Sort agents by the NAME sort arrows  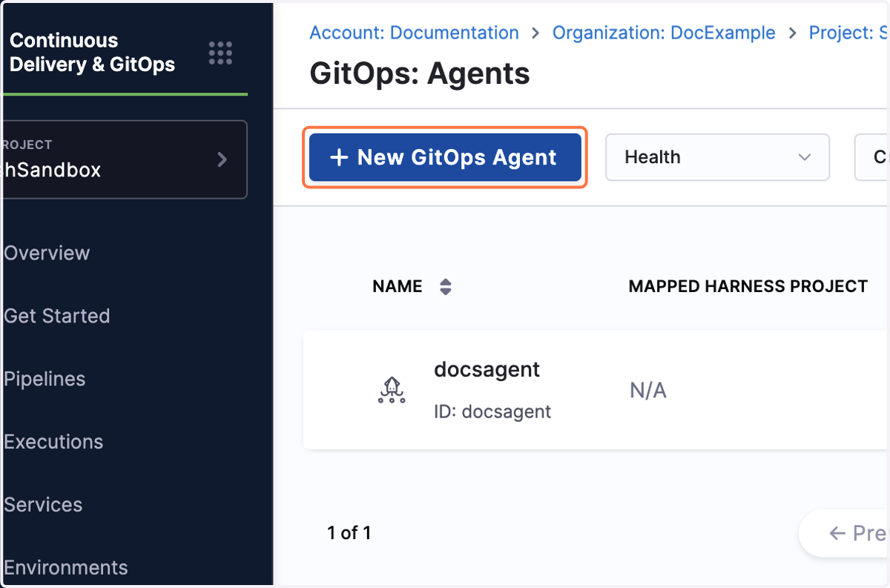coord(445,287)
